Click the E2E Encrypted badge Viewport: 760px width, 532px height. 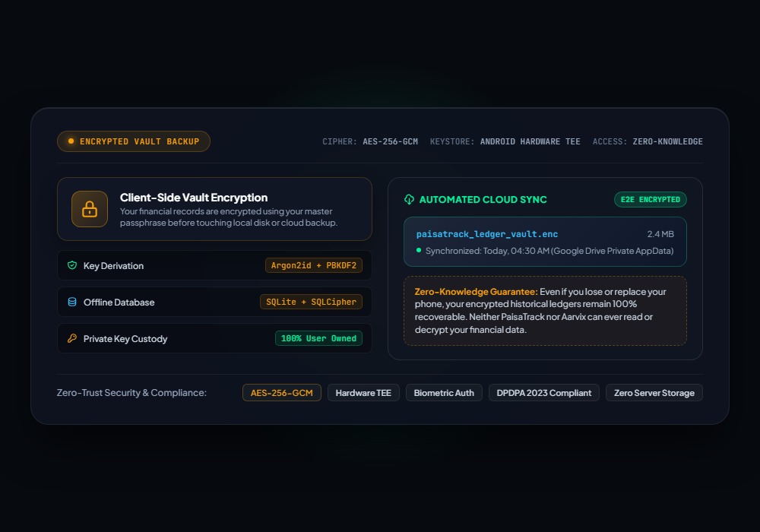651,199
